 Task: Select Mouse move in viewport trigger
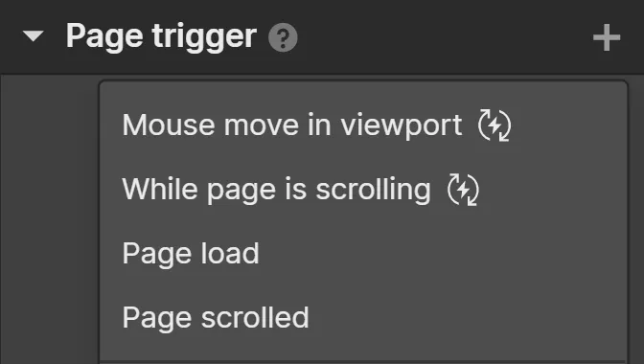[363, 125]
